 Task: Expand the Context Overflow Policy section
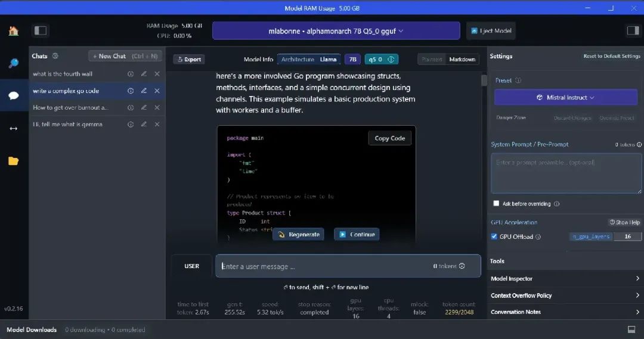point(565,296)
